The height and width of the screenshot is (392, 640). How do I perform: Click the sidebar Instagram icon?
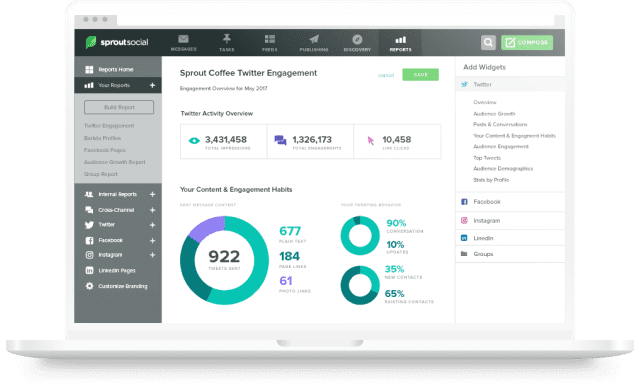(x=89, y=255)
